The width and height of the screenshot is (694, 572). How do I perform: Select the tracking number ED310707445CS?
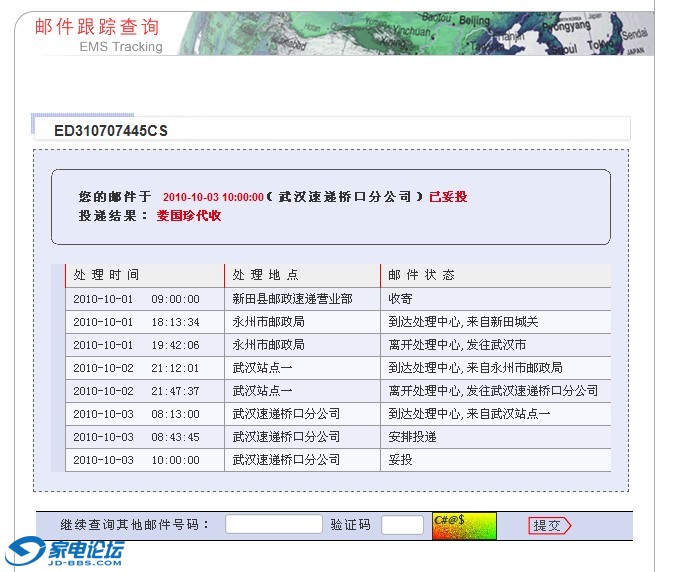[x=111, y=130]
